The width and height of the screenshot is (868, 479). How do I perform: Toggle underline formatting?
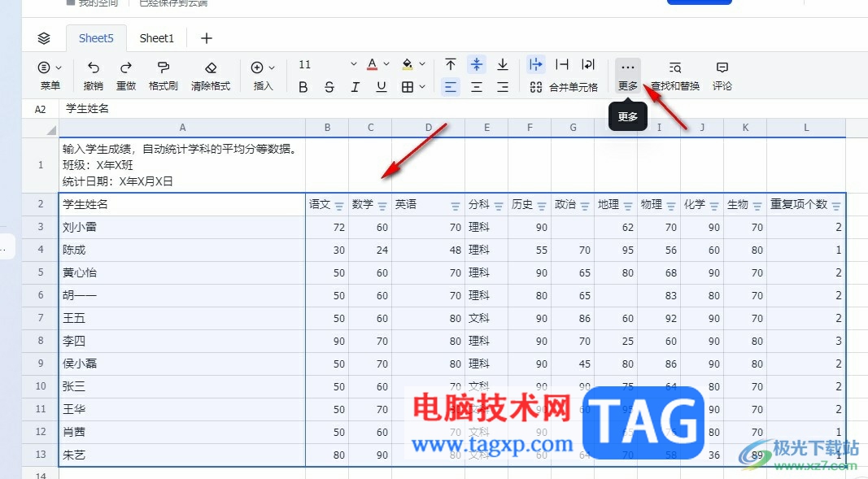(382, 87)
